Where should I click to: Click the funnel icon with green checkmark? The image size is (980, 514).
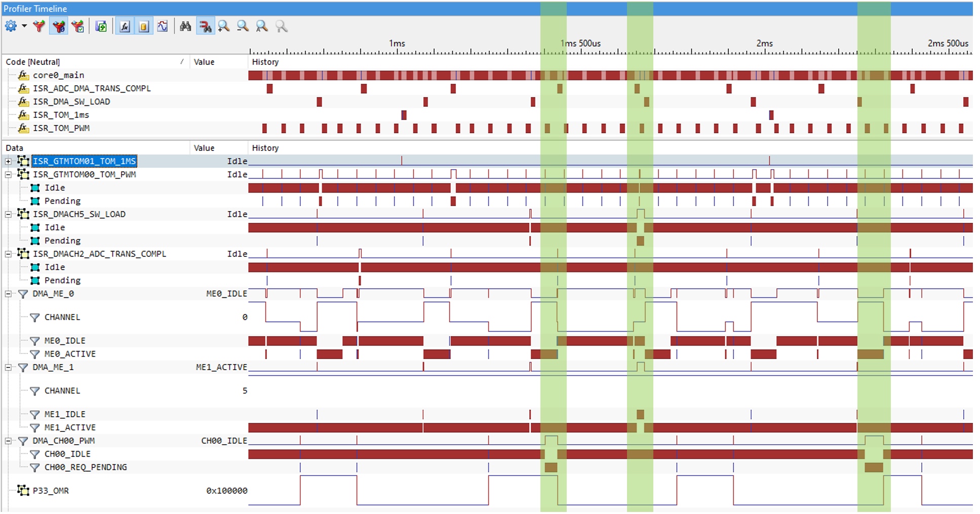78,26
